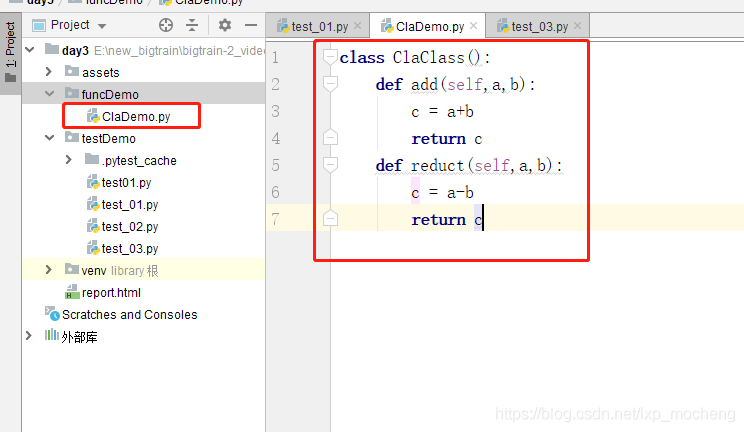Expand the 外部库 external libraries node

click(x=29, y=336)
